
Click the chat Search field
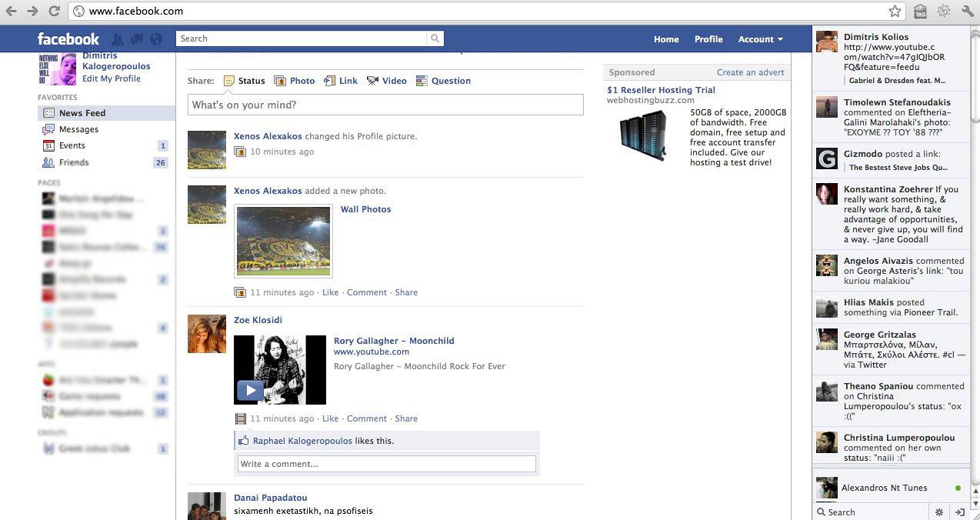coord(872,512)
